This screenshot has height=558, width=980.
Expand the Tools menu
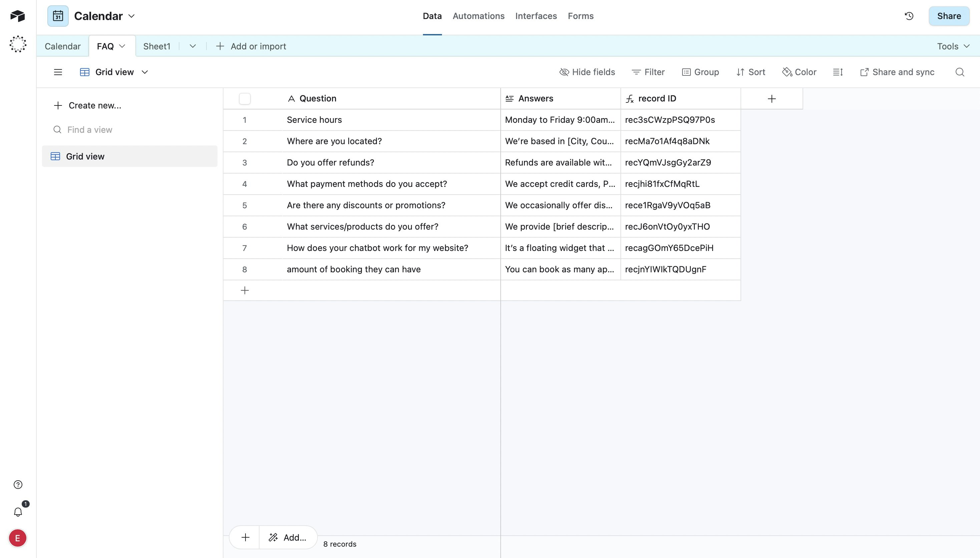pyautogui.click(x=953, y=46)
